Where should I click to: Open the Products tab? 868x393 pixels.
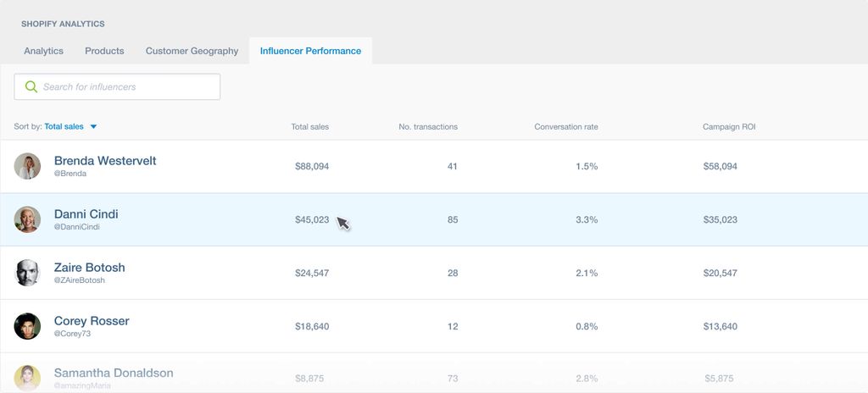[104, 51]
